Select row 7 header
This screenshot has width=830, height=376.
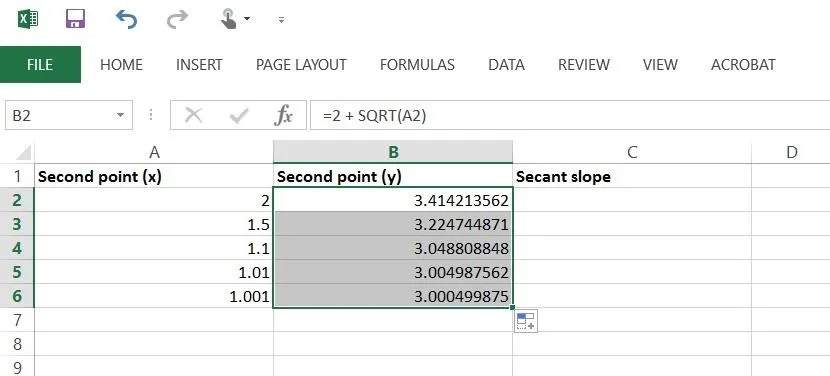click(17, 320)
